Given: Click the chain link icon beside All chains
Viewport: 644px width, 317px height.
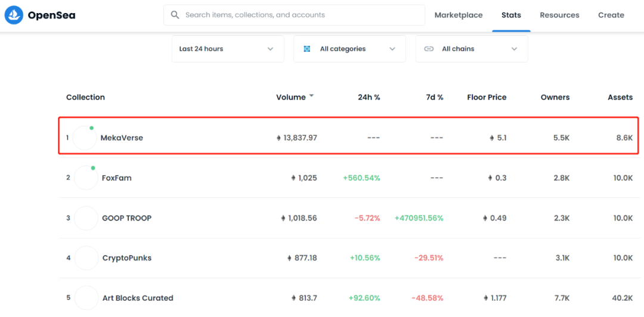Looking at the screenshot, I should tap(429, 49).
